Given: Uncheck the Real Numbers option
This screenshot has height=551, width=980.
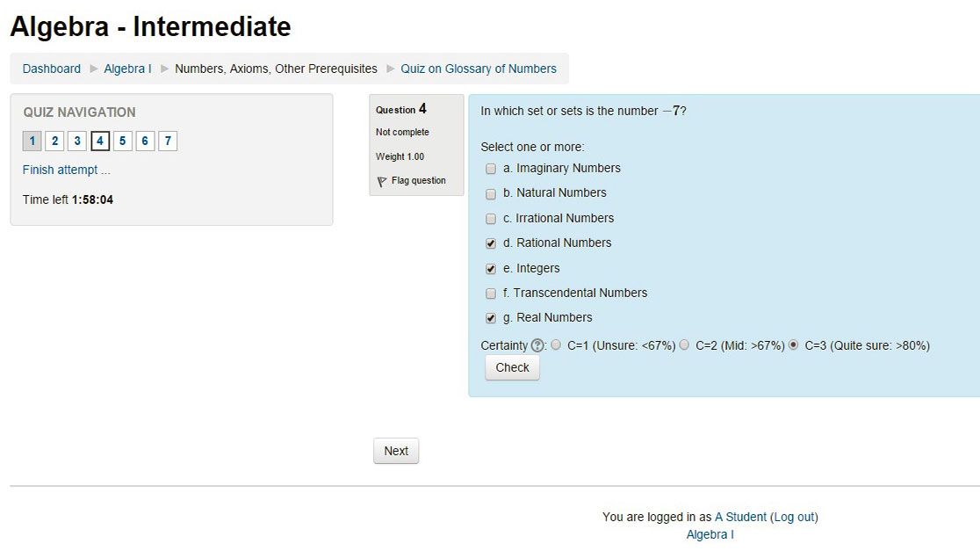Looking at the screenshot, I should point(490,318).
